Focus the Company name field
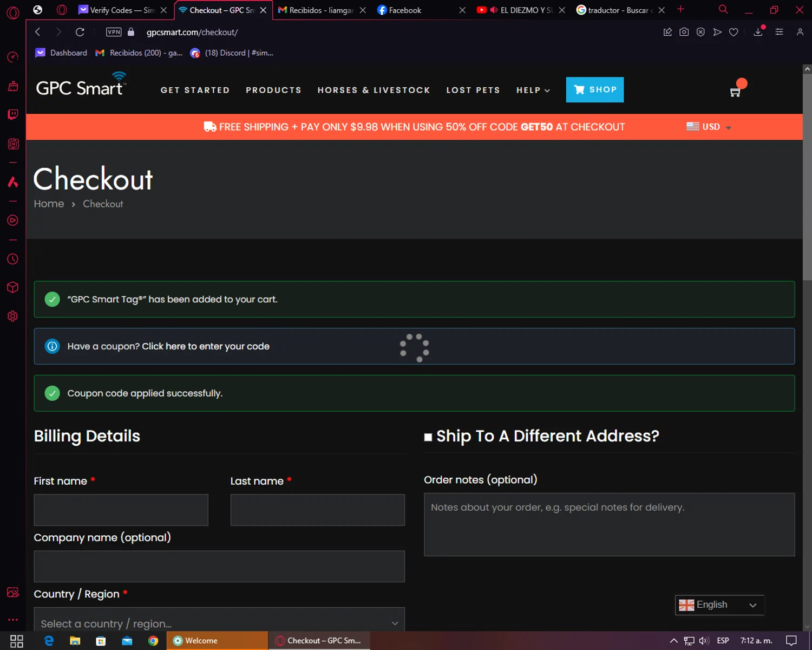812x650 pixels. (x=219, y=567)
